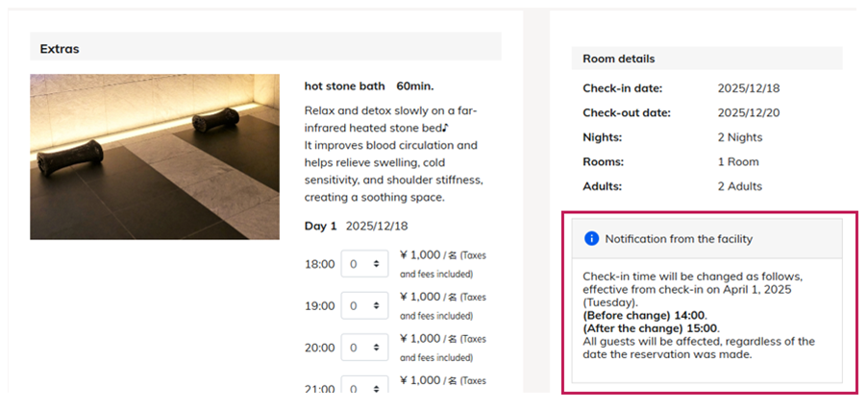The height and width of the screenshot is (410, 868).
Task: Click 'Notification from the facility' heading
Action: (x=679, y=238)
